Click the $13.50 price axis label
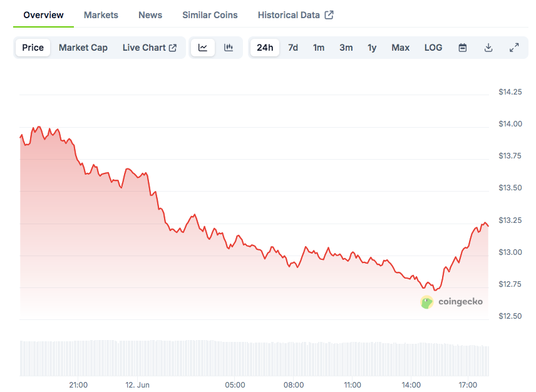Image resolution: width=536 pixels, height=392 pixels. tap(510, 188)
